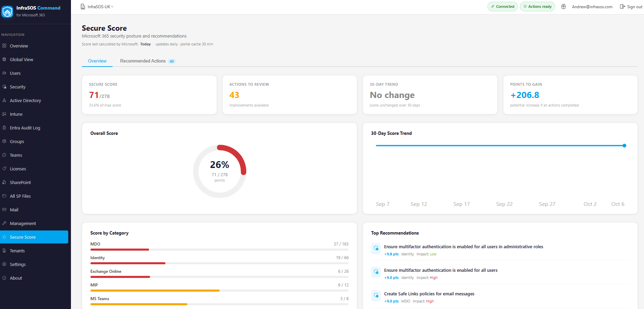Click the Management wrench icon
The image size is (644, 309).
(4, 223)
